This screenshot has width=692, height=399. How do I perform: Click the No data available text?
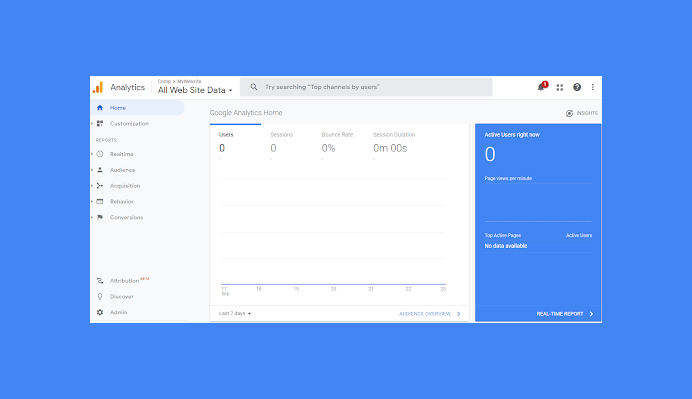pos(506,246)
